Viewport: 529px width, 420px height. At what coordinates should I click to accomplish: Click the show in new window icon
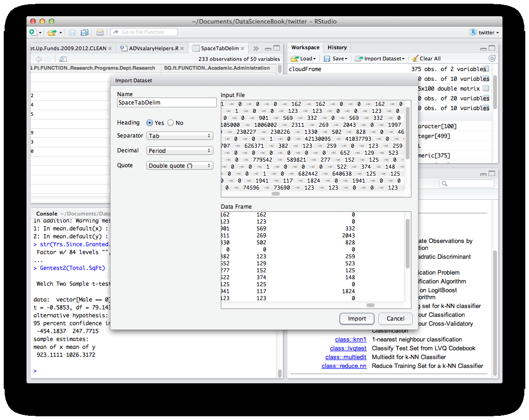pyautogui.click(x=63, y=59)
